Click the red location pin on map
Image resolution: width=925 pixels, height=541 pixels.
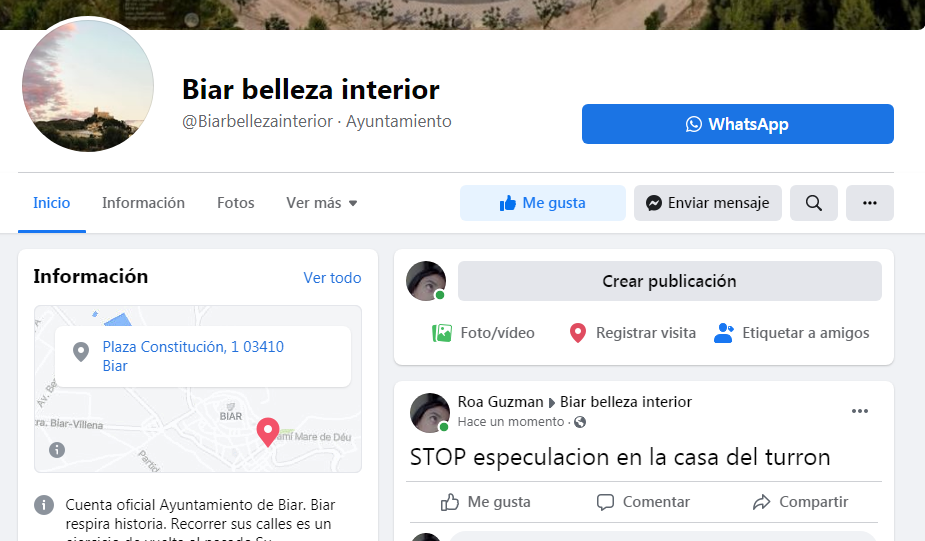(x=268, y=432)
